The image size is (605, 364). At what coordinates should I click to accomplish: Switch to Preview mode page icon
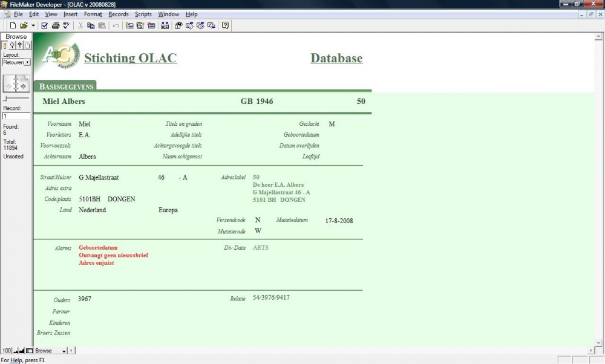(27, 45)
